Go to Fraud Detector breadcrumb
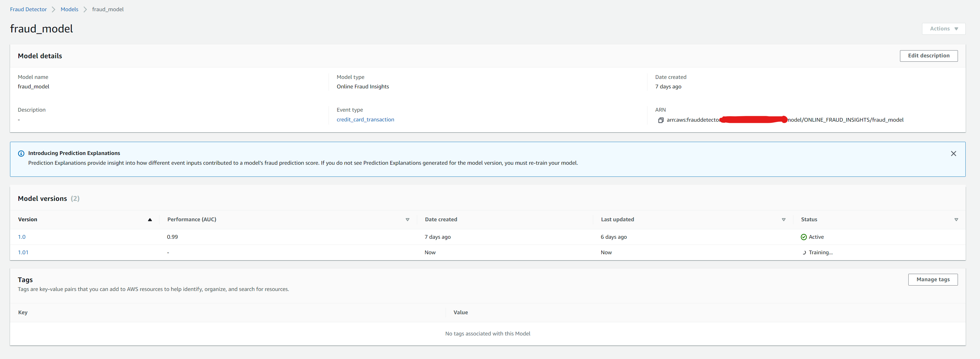 pyautogui.click(x=28, y=9)
